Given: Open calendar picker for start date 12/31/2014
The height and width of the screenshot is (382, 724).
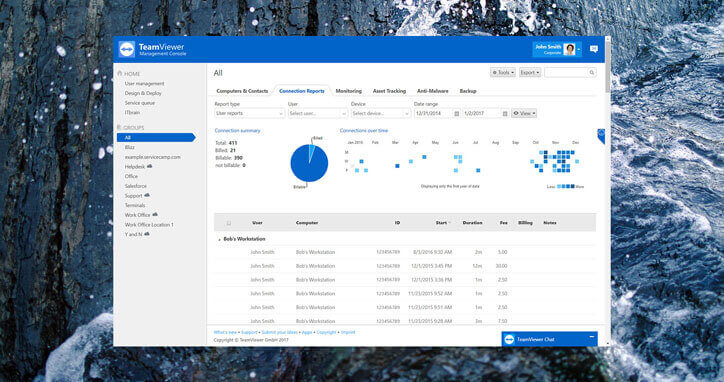Looking at the screenshot, I should 457,114.
